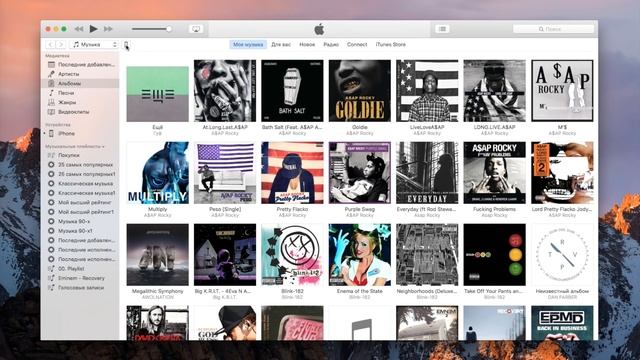Open the Multiply album cover
Viewport: 640px width, 360px height.
tap(158, 173)
